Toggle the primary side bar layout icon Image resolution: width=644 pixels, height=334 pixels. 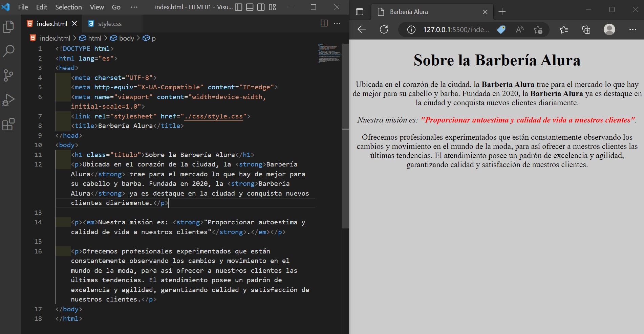(x=239, y=7)
